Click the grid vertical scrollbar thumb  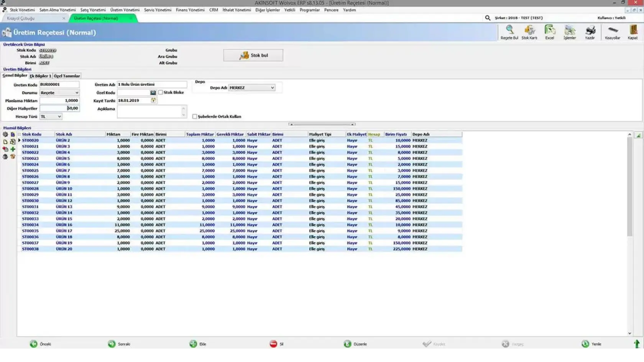click(629, 187)
